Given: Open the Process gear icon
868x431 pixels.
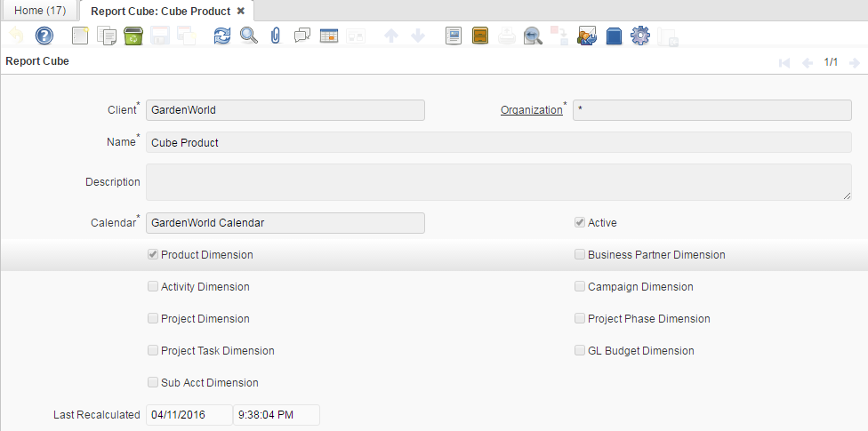Looking at the screenshot, I should click(639, 36).
